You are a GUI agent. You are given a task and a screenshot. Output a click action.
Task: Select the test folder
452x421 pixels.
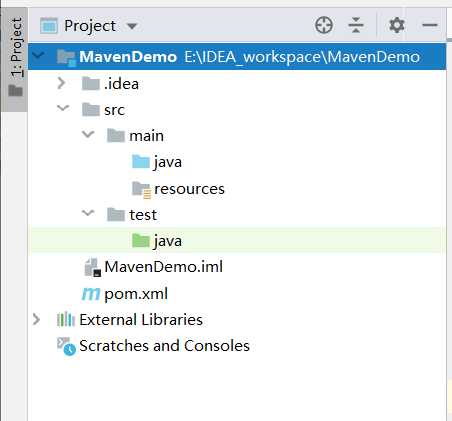(237, 215)
